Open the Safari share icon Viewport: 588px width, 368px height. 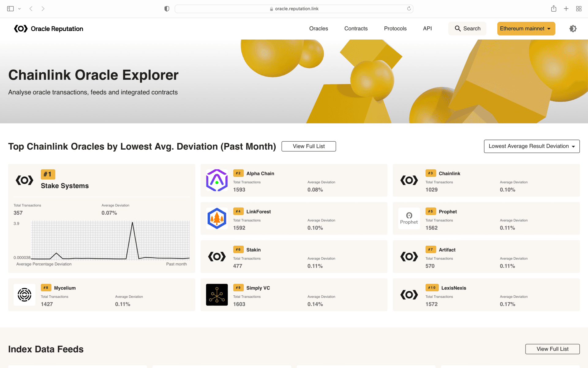(x=554, y=9)
